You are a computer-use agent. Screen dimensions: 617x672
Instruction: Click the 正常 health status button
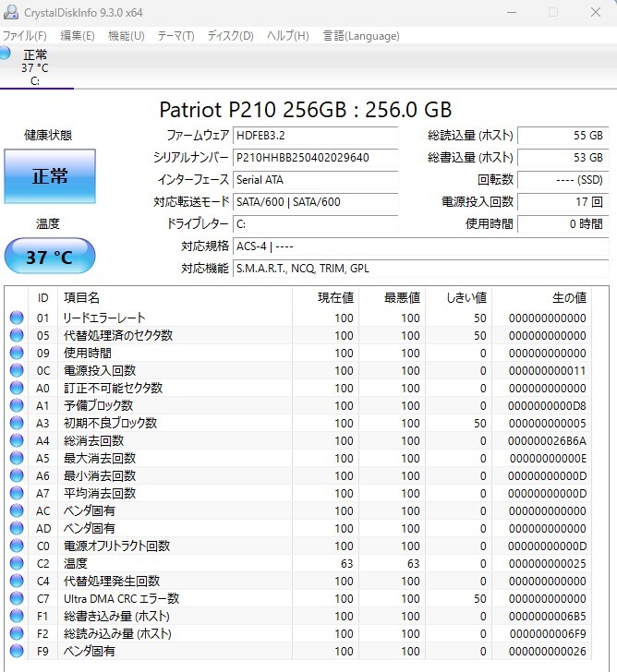(50, 176)
